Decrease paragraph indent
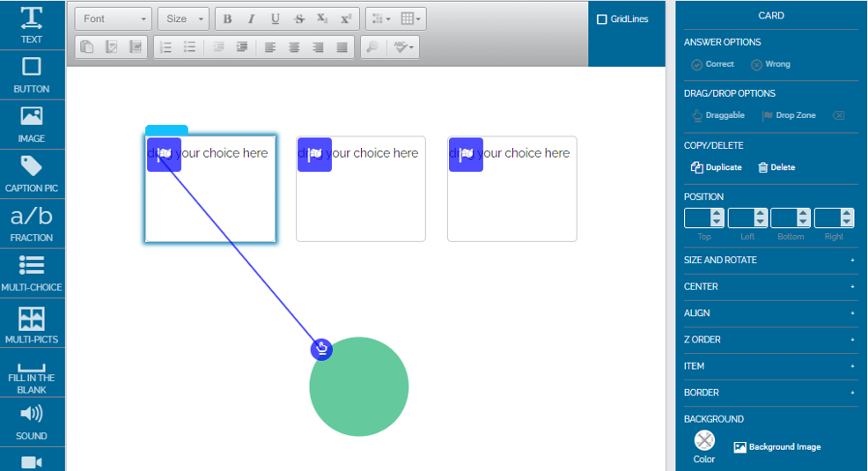Screen dimensions: 868x471 [218, 47]
